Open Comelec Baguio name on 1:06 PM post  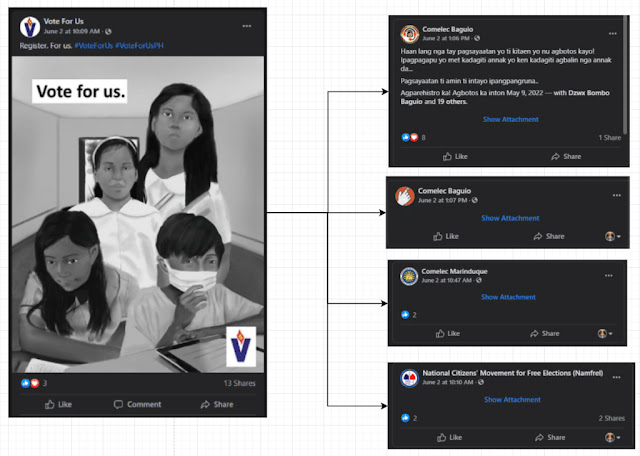click(448, 29)
